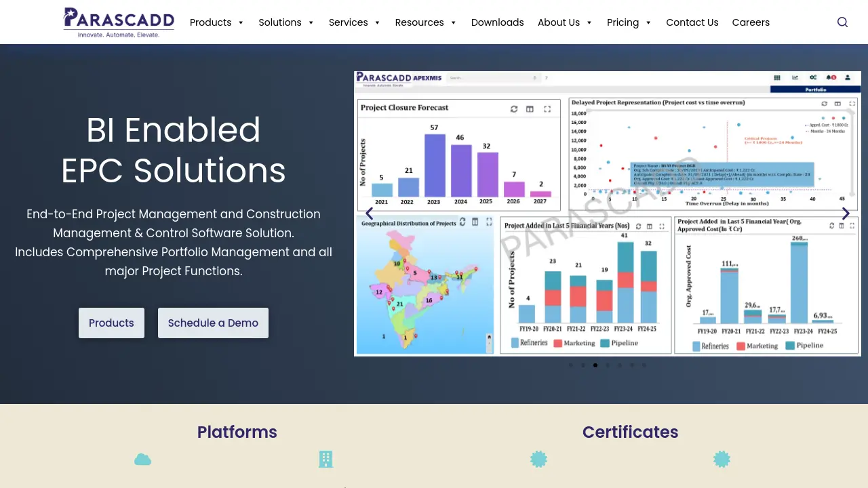Click table view icon on Project Closure Forecast
The width and height of the screenshot is (868, 488).
tap(530, 109)
